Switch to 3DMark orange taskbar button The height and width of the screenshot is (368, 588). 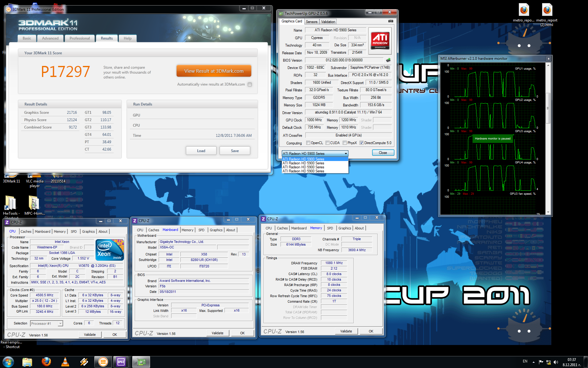point(103,362)
